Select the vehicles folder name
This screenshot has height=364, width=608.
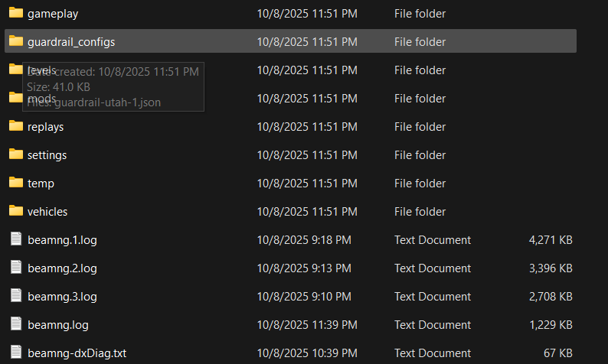coord(47,212)
